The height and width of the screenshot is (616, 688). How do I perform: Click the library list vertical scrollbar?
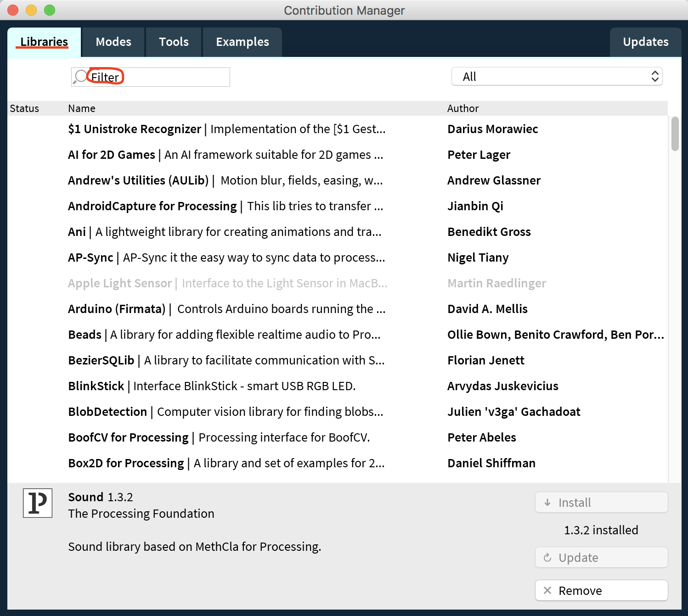pyautogui.click(x=675, y=134)
